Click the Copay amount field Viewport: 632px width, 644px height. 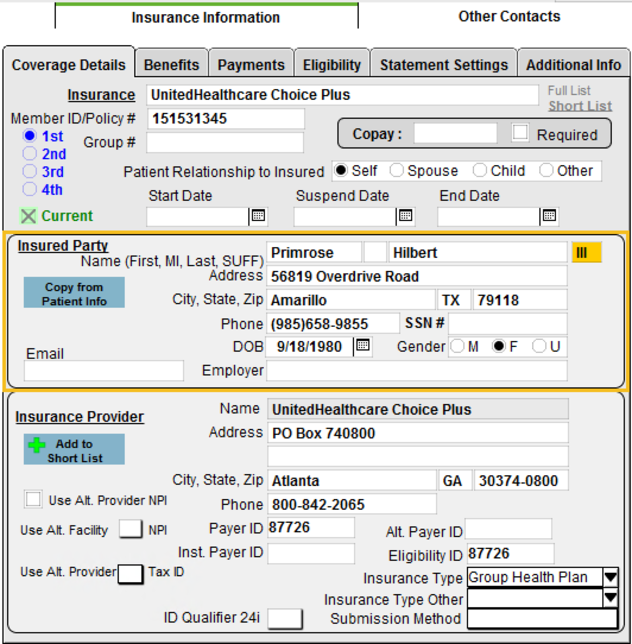click(x=455, y=133)
